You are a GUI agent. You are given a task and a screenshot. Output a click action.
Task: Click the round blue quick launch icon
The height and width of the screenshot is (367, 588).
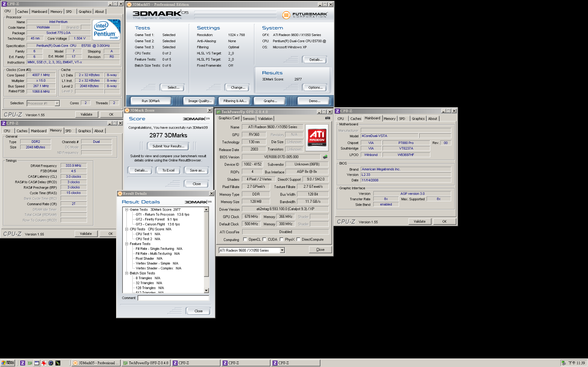[x=51, y=363]
